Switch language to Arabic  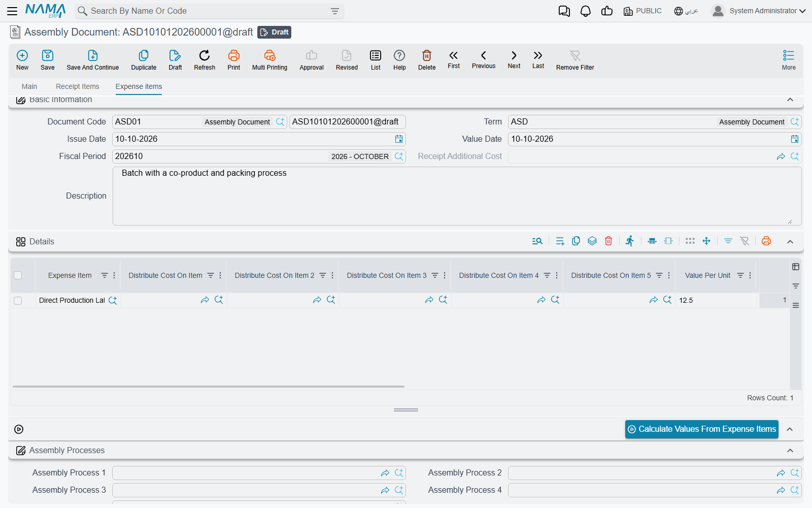[686, 11]
